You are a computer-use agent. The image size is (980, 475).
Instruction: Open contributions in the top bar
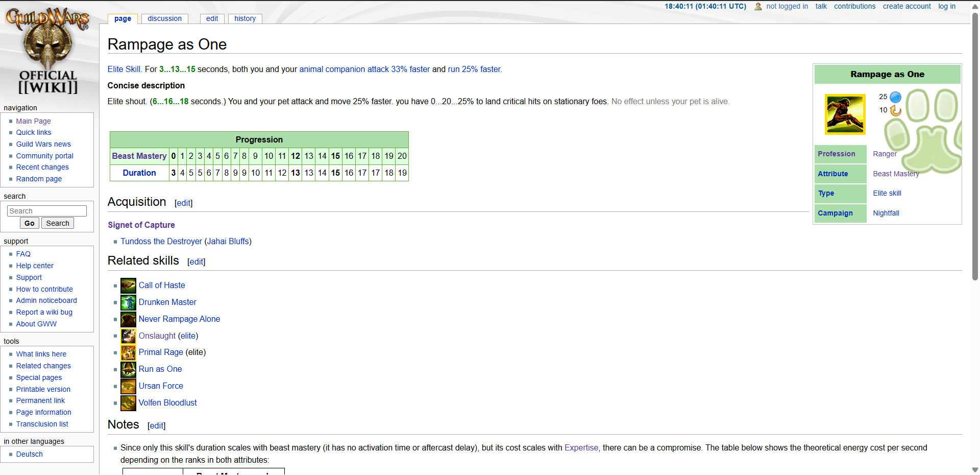click(854, 6)
